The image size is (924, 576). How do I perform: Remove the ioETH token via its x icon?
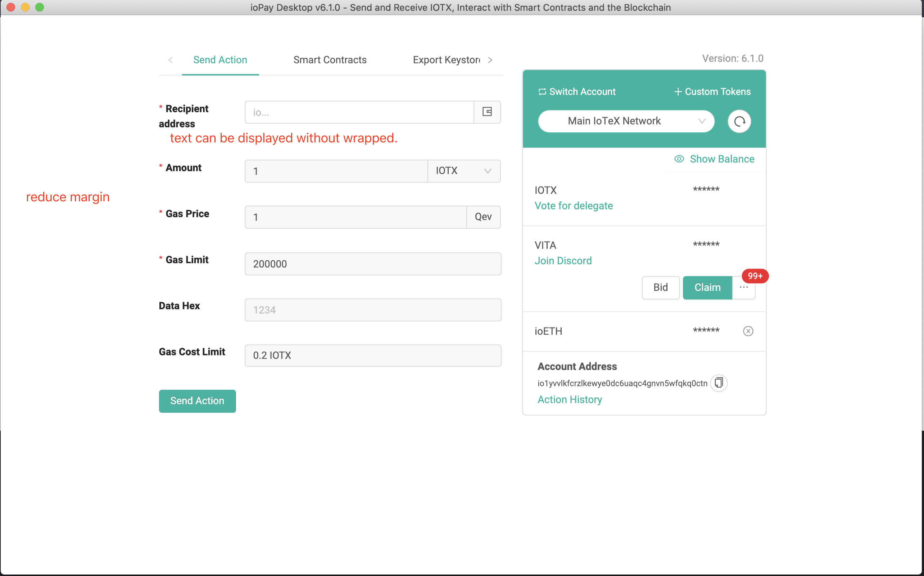point(748,331)
